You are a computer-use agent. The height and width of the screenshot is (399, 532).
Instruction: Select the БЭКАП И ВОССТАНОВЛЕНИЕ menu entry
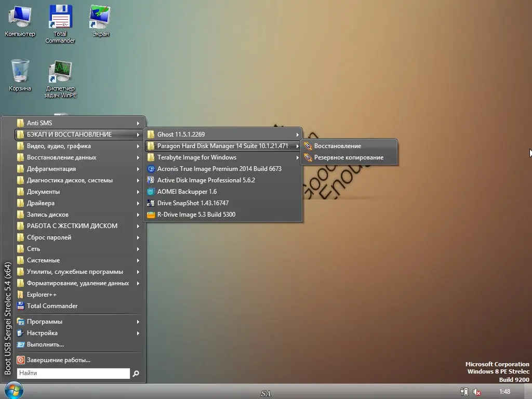point(79,135)
